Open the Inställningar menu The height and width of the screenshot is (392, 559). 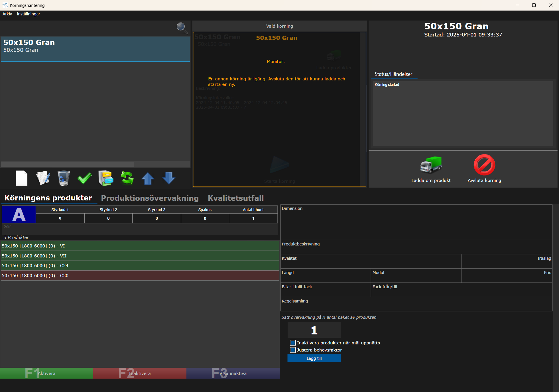29,14
